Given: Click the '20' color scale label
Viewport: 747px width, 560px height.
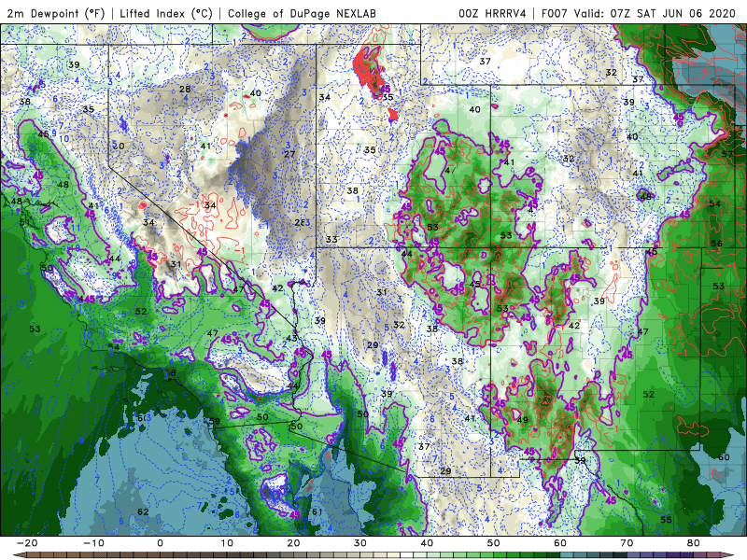Looking at the screenshot, I should [x=293, y=543].
